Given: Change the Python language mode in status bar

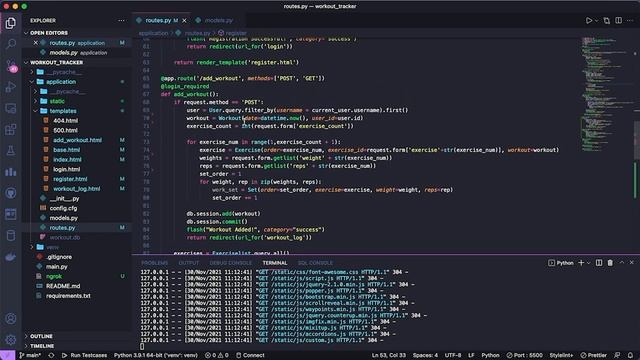Looking at the screenshot, I should 490,356.
